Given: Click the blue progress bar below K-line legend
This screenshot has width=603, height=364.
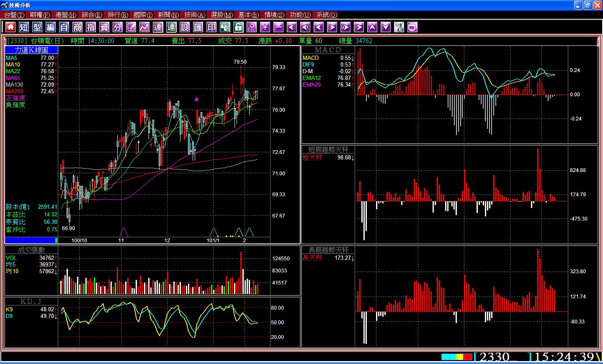Looking at the screenshot, I should pyautogui.click(x=31, y=240).
